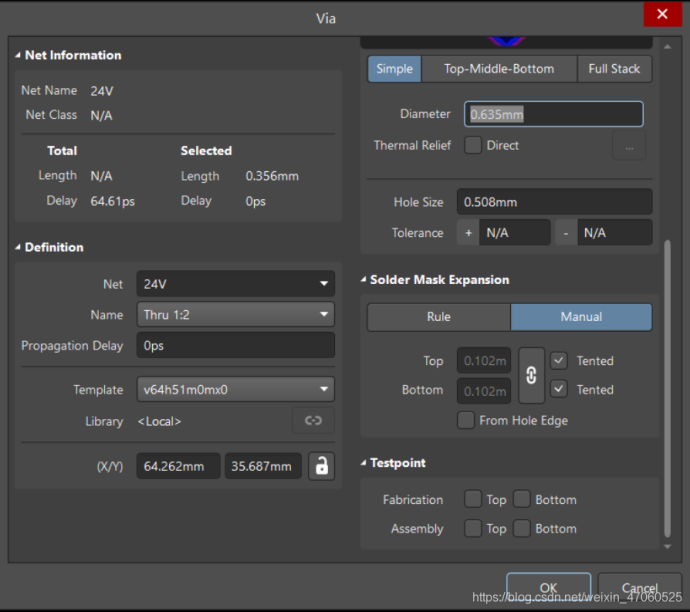Switch to Top-Middle-Bottom tab

[x=498, y=69]
